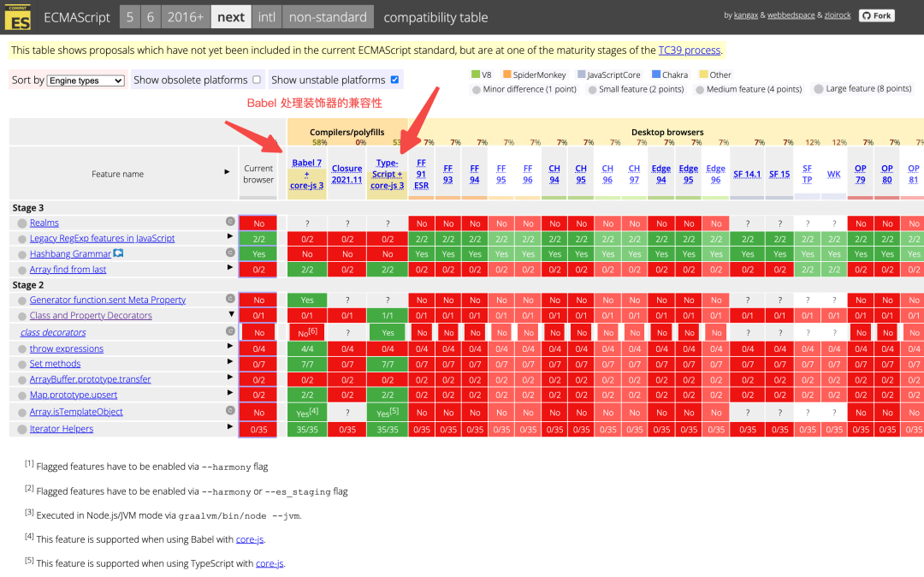Click the Minor difference legend circle
Image resolution: width=924 pixels, height=577 pixels.
[x=477, y=90]
